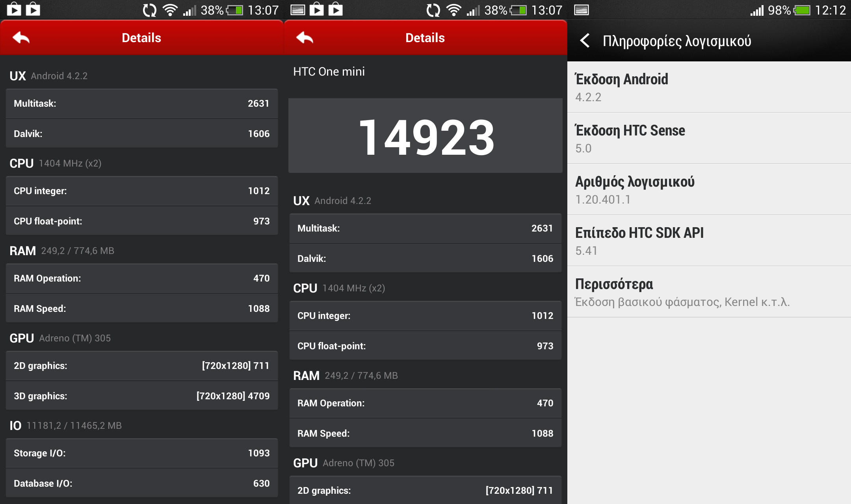
Task: Select 2D graphics 711 row in left panel
Action: 142,366
